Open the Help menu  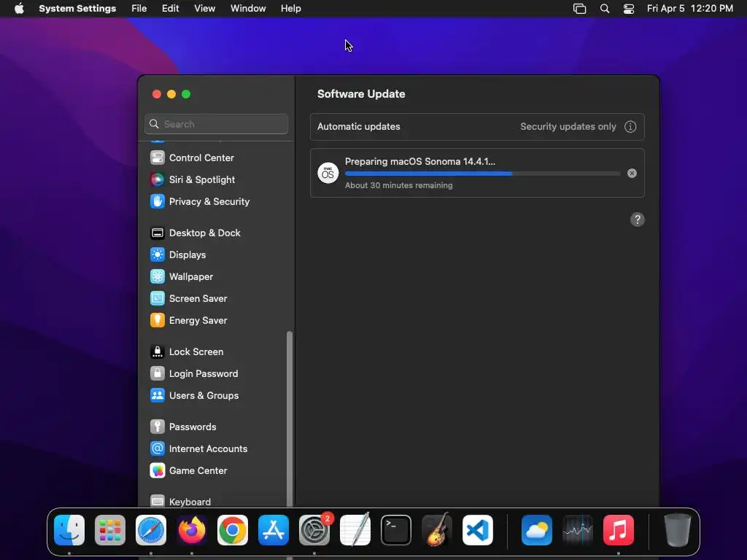pos(290,9)
